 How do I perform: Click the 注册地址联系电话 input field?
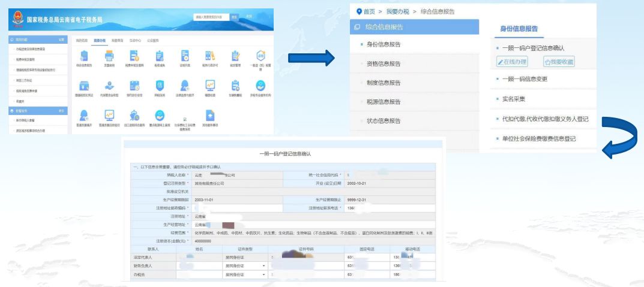[389, 209]
